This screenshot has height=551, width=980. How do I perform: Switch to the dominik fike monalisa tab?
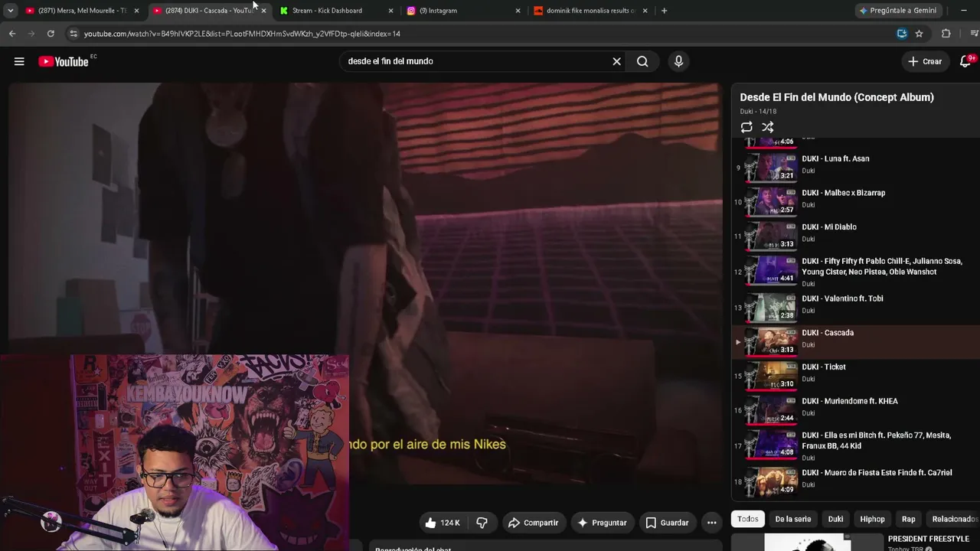coord(590,11)
